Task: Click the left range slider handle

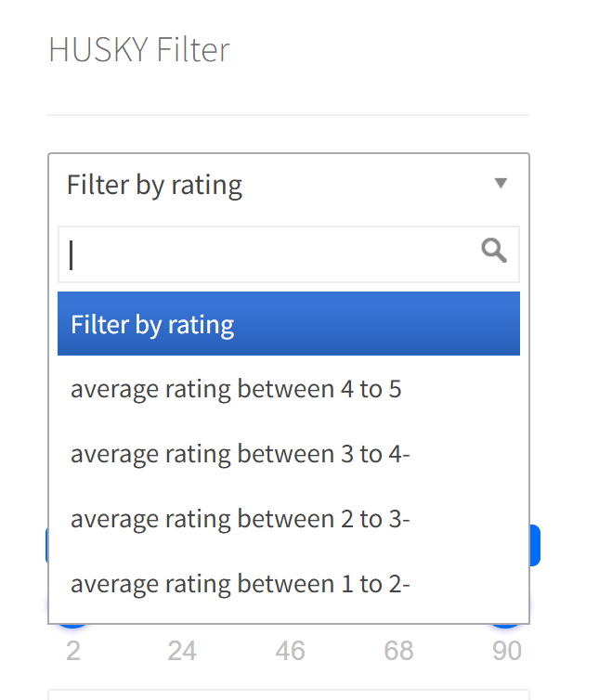Action: pyautogui.click(x=72, y=626)
